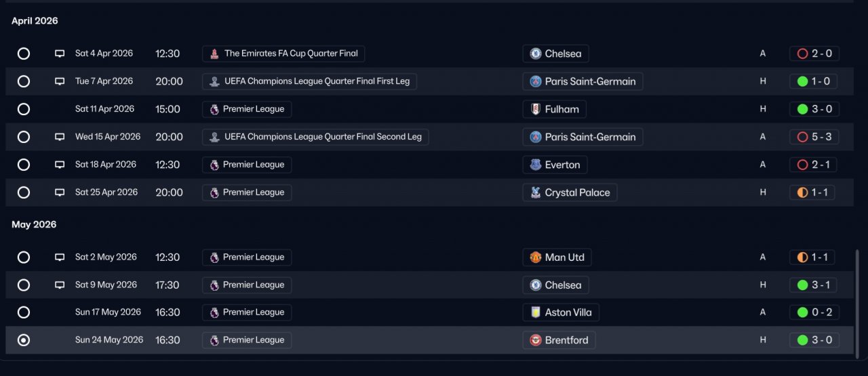Screen dimensions: 868x376
Task: Click the selected radio button for Sun 24 May
Action: tap(24, 340)
